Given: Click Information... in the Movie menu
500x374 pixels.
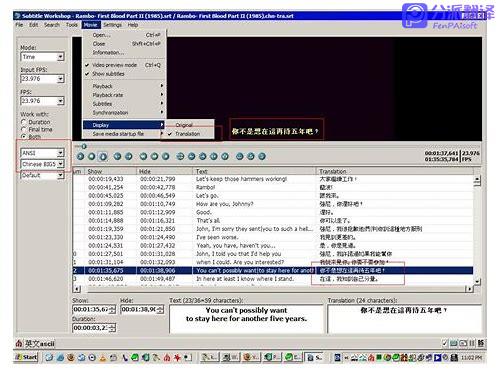Looking at the screenshot, I should coord(123,52).
